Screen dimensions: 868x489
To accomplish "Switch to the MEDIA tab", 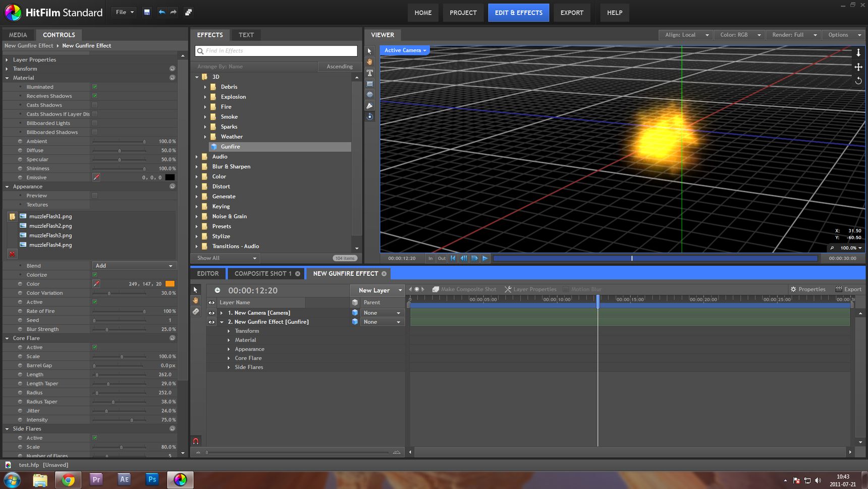I will point(18,35).
